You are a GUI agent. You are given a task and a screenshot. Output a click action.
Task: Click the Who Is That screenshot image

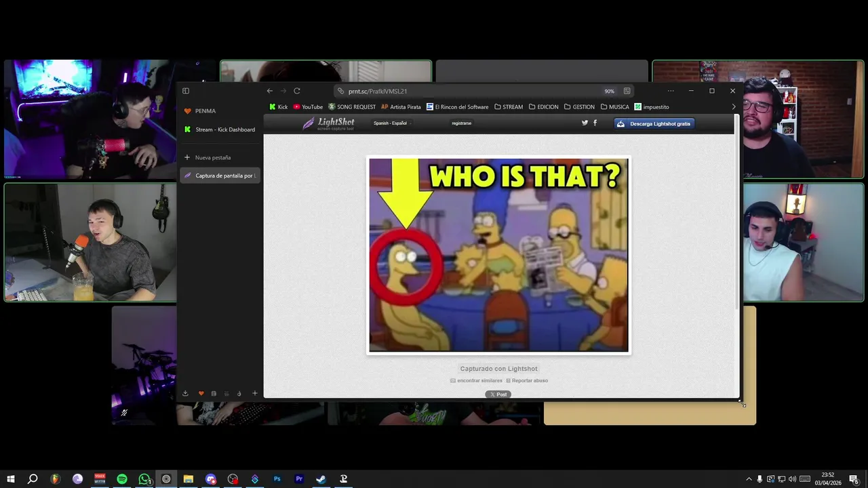pos(498,255)
